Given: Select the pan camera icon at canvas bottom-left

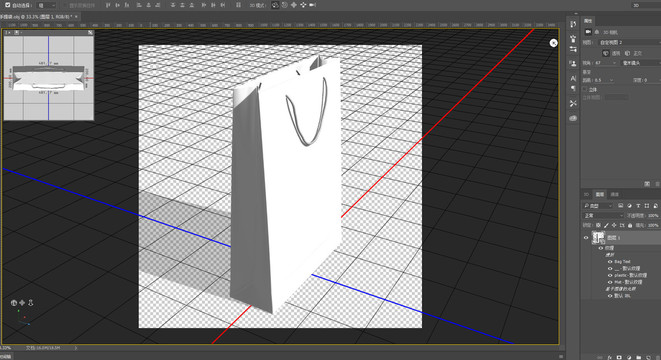Looking at the screenshot, I should 22,303.
